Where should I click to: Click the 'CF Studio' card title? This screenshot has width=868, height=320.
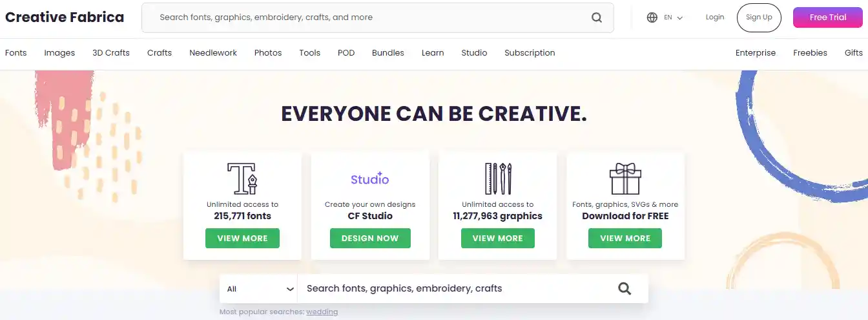click(370, 216)
